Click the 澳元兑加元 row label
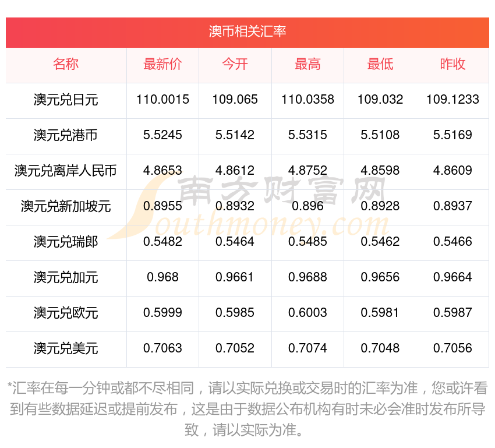Screen dimensions: 495x448 pos(66,278)
